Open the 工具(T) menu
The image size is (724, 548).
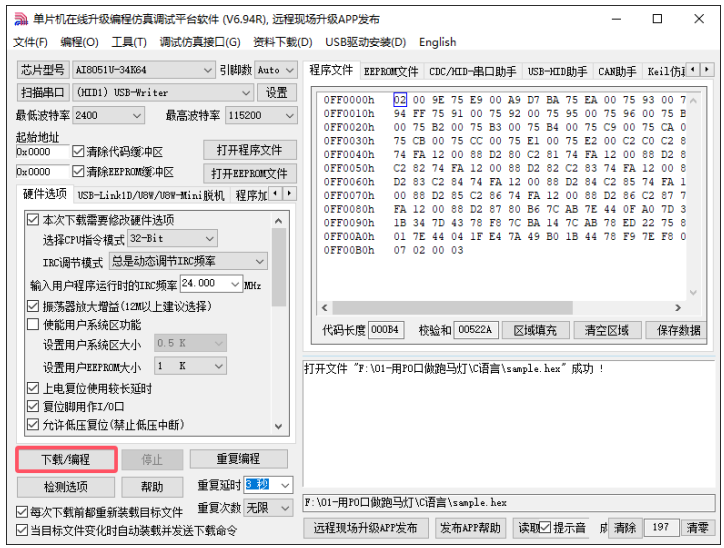[x=129, y=42]
